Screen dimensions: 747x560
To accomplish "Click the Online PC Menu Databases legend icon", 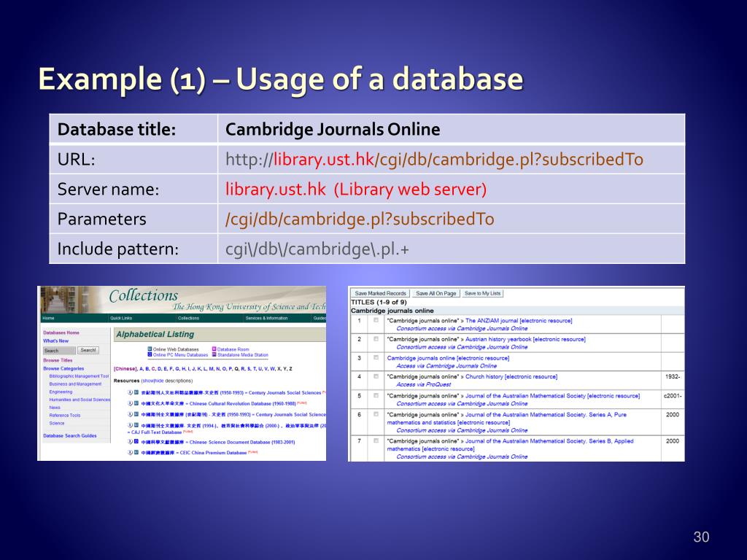I will pos(150,355).
